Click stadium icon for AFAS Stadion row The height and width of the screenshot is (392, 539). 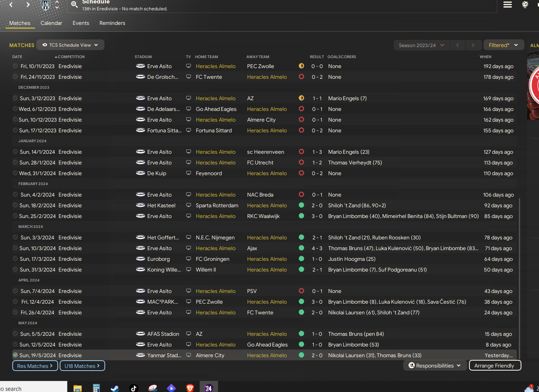click(140, 334)
